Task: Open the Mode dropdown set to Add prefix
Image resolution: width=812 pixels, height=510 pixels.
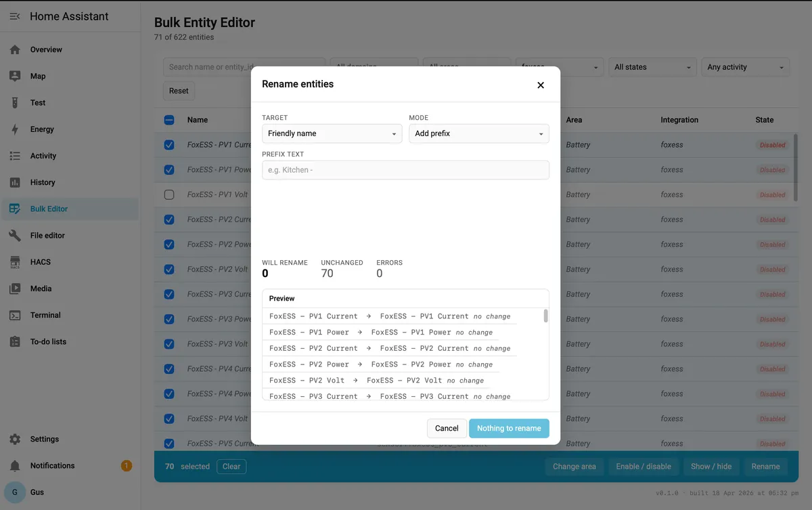Action: pos(479,133)
